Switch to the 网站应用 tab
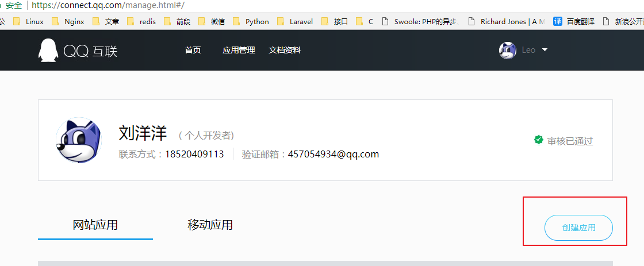Screen dimensions: 644x266 pyautogui.click(x=95, y=225)
